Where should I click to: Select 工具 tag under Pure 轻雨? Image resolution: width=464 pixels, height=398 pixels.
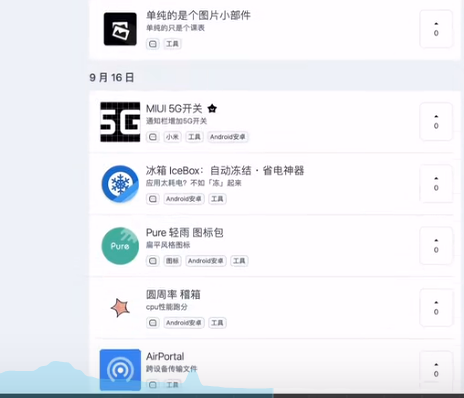239,261
